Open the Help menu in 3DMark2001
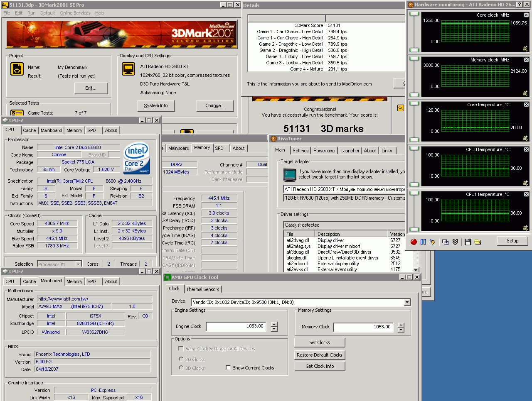 pos(99,13)
